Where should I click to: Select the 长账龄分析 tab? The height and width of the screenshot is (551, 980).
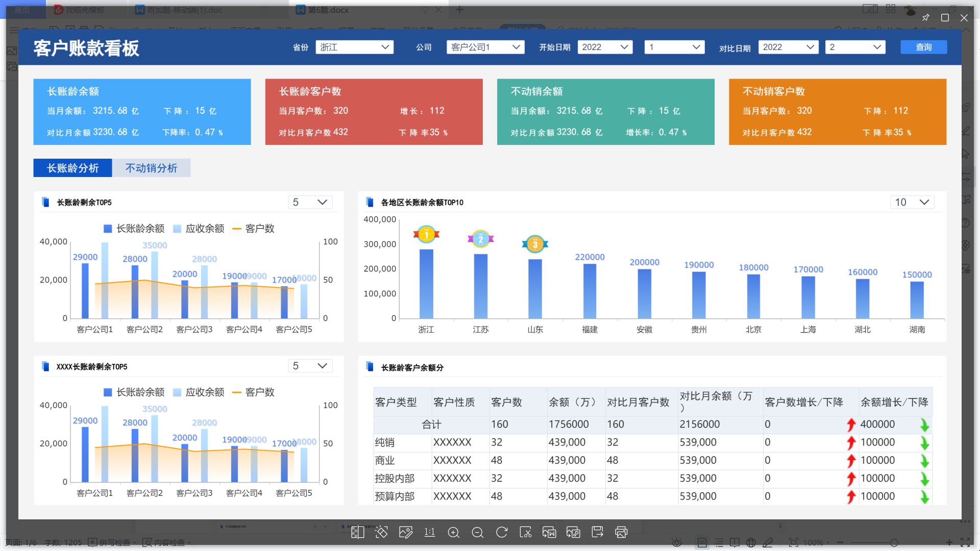(x=72, y=168)
